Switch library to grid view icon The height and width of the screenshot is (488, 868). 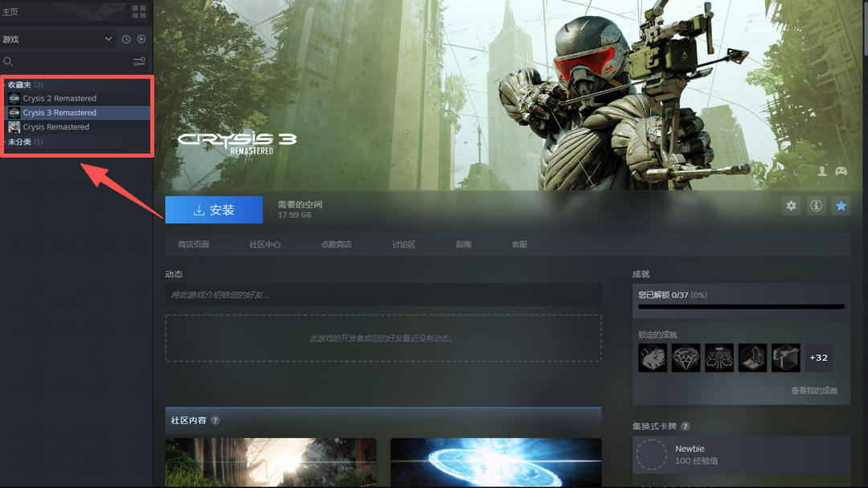coord(139,11)
